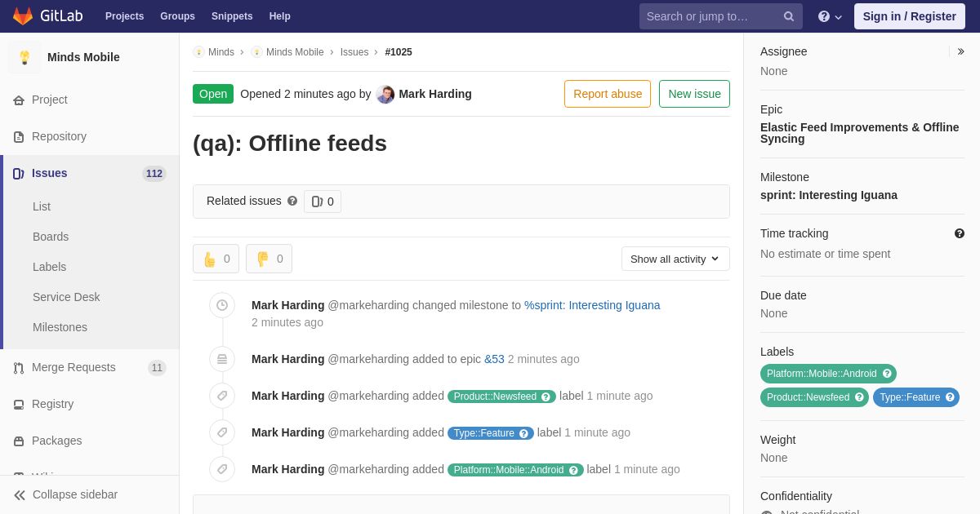Open the Labels sidebar item
Screen dimensions: 980x514
tap(49, 267)
